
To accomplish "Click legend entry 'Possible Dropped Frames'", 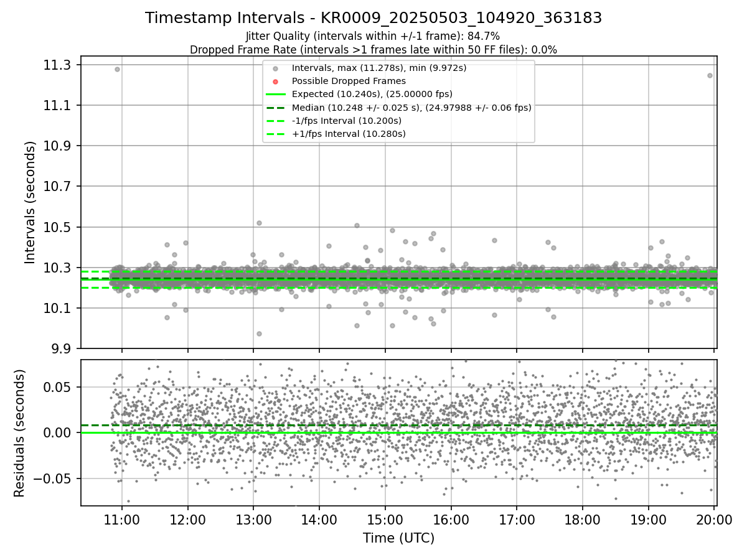I will [x=349, y=81].
